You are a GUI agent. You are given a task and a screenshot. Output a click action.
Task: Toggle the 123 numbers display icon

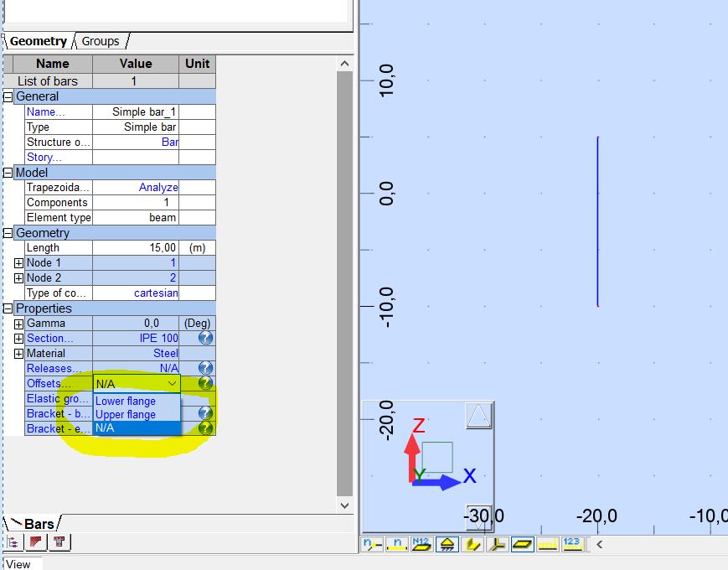[573, 544]
